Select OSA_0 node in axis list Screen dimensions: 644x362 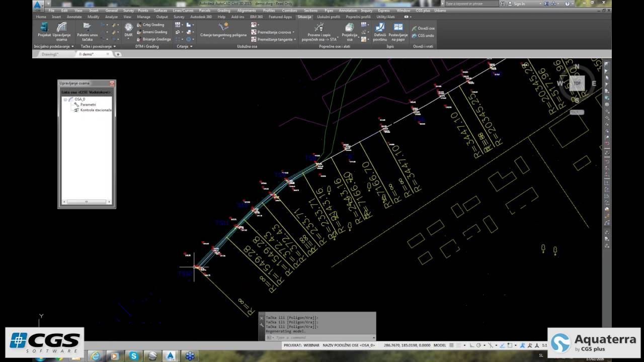tap(77, 100)
